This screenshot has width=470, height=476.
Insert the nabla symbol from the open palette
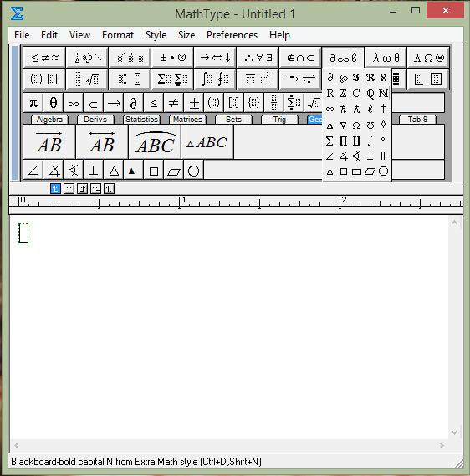coord(343,125)
